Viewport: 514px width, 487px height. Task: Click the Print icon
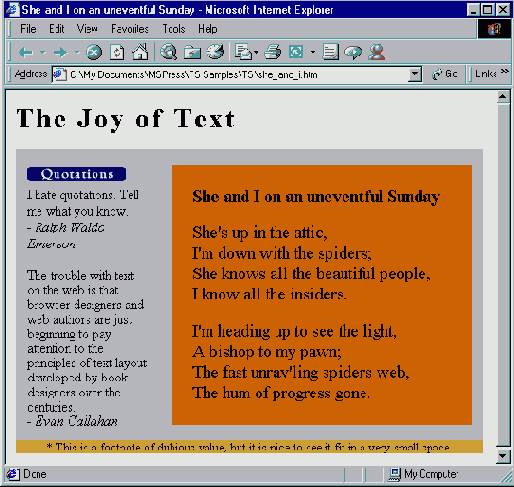pyautogui.click(x=273, y=52)
